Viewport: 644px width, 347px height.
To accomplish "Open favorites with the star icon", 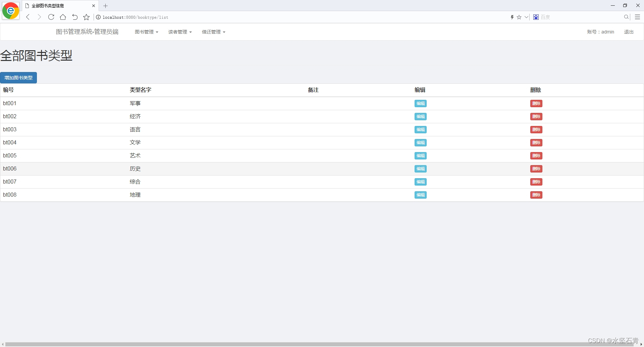I will tap(86, 17).
